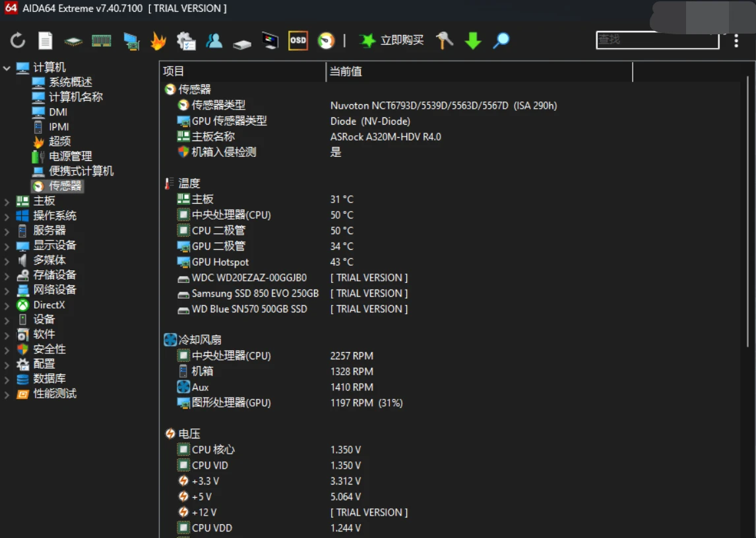The height and width of the screenshot is (538, 756).
Task: Select the 主板名称 row
Action: (451, 137)
